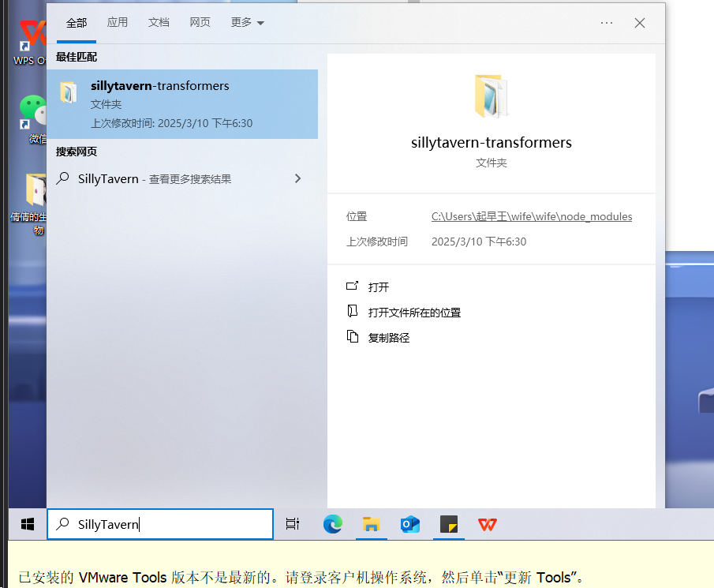The height and width of the screenshot is (588, 714).
Task: Click the WPS Office desktop shortcut
Action: click(30, 42)
